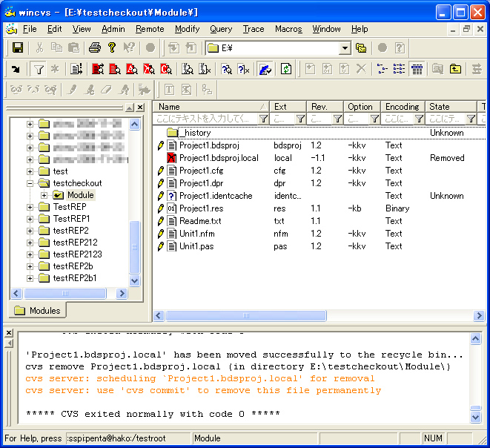
Task: Toggle the State column filter funnel
Action: [x=471, y=119]
